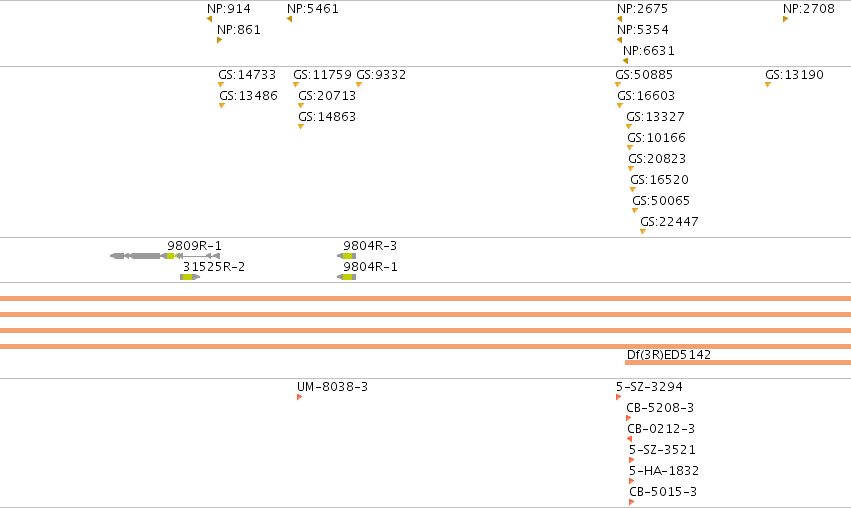Open the GS:16520 insertion feature

659,180
